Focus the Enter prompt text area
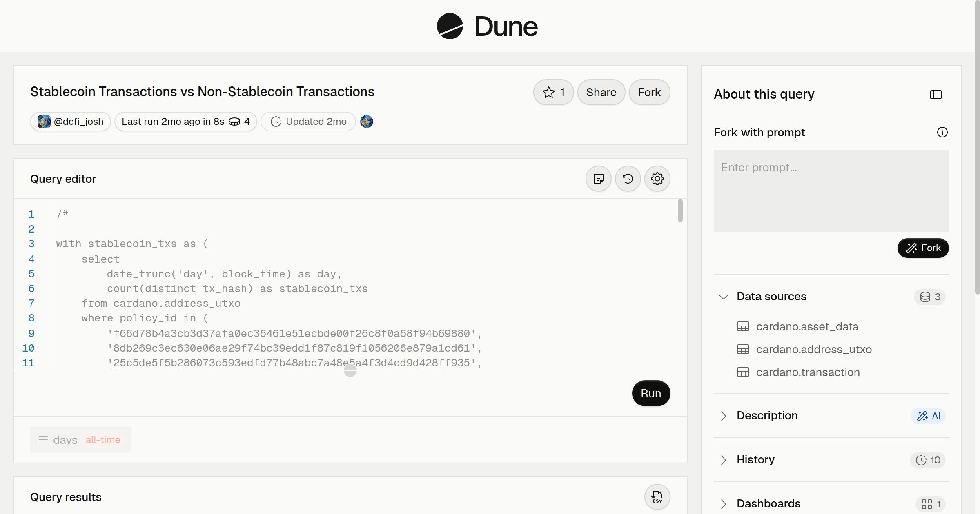The image size is (980, 514). point(831,191)
